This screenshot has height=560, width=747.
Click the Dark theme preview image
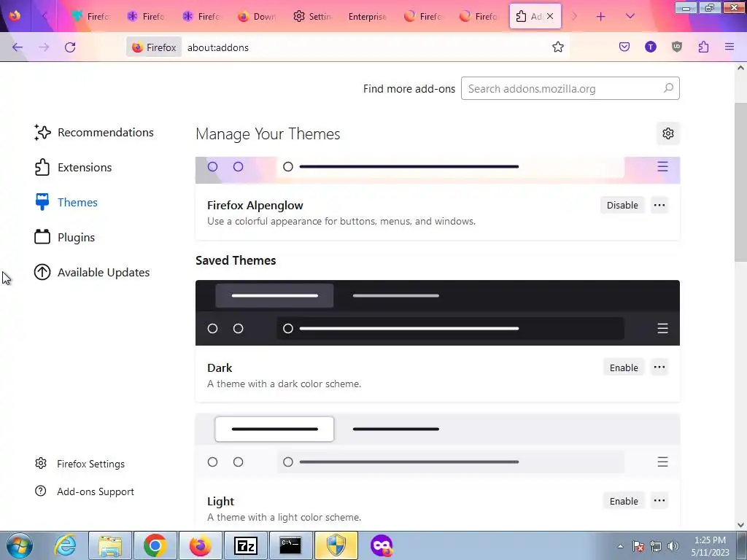[438, 313]
